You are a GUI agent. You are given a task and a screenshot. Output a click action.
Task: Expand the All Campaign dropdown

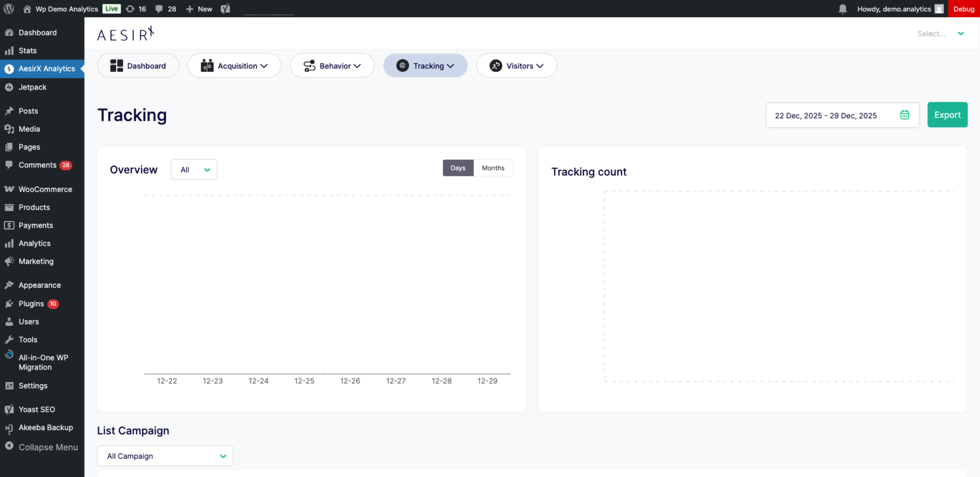click(x=165, y=456)
